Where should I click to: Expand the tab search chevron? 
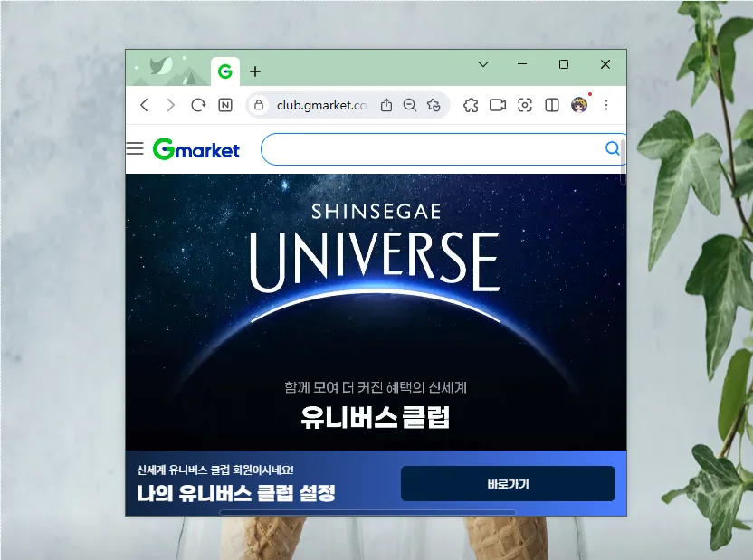pyautogui.click(x=483, y=64)
